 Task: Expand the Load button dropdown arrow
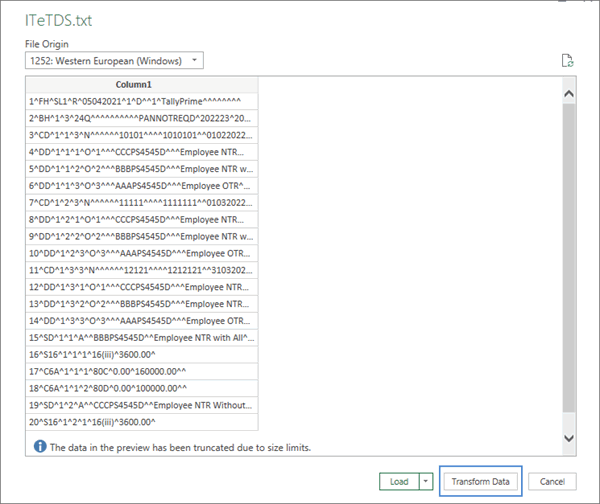click(x=426, y=481)
